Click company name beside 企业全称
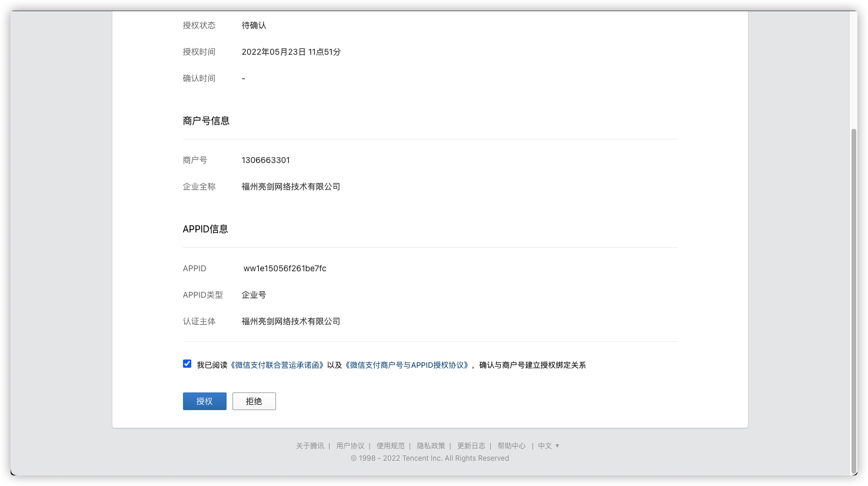The width and height of the screenshot is (868, 486). 291,187
